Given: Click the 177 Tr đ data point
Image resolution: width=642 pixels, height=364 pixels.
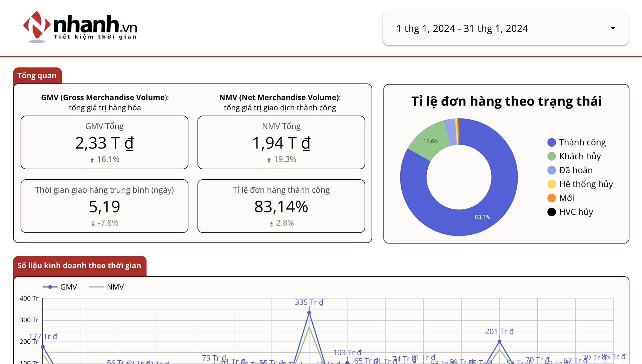Looking at the screenshot, I should click(43, 347).
